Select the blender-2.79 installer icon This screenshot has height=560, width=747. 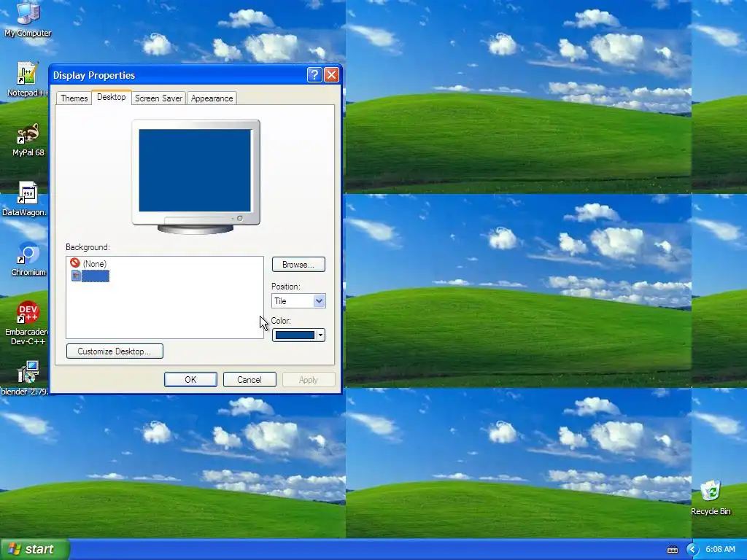[x=25, y=378]
